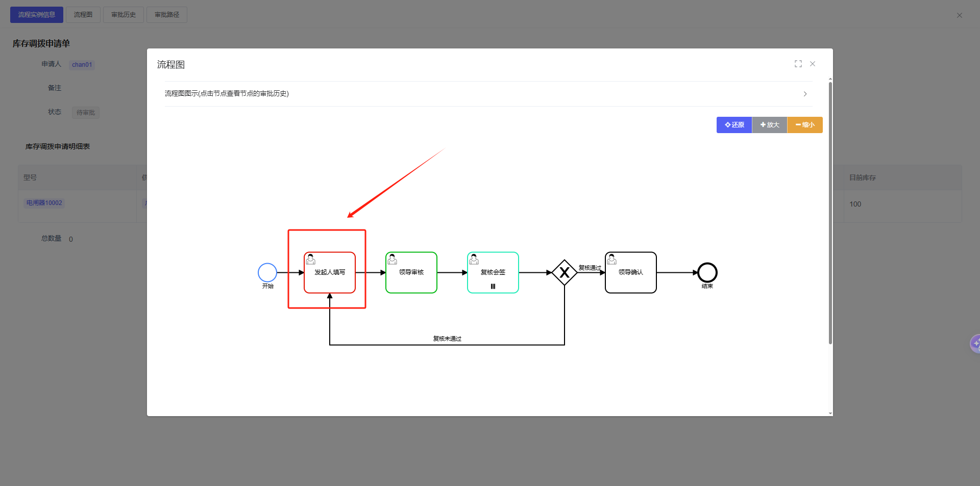Screen dimensions: 980x486
Task: Click the 结束 end event circle
Action: click(707, 272)
